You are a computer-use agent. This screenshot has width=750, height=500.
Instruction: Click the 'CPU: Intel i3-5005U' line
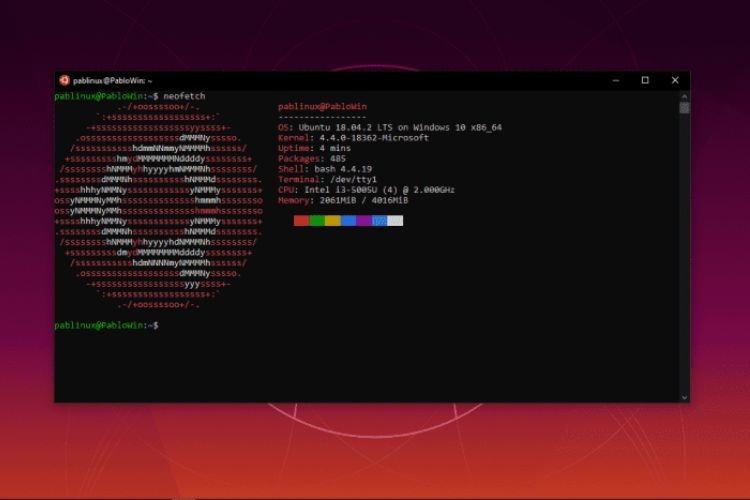[x=366, y=190]
